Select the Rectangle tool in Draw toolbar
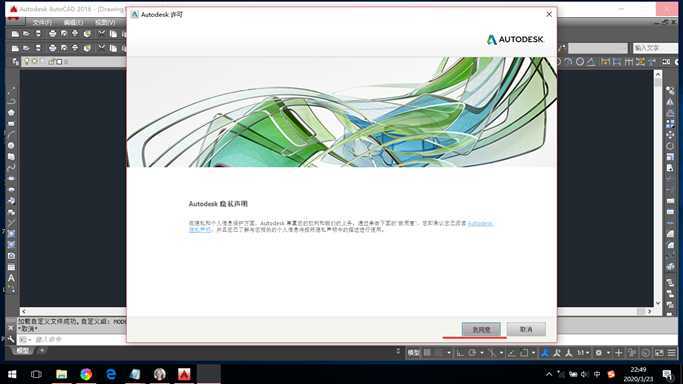This screenshot has width=683, height=384. (11, 124)
